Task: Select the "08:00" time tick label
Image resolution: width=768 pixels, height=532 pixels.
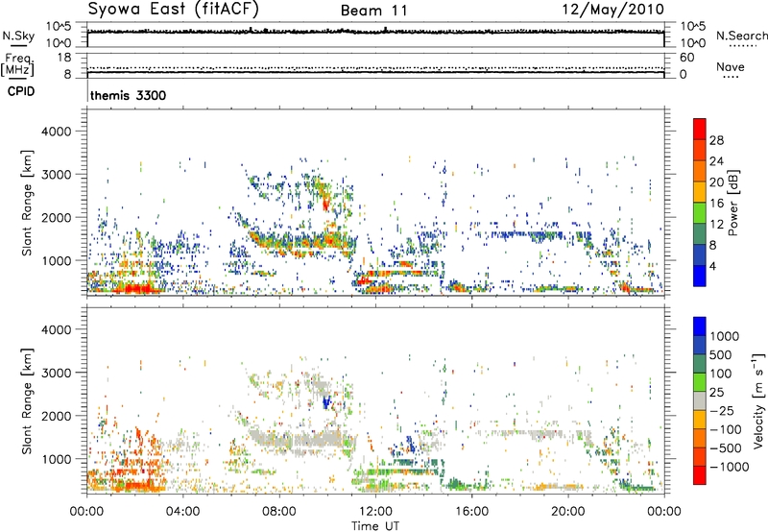Action: pos(279,512)
